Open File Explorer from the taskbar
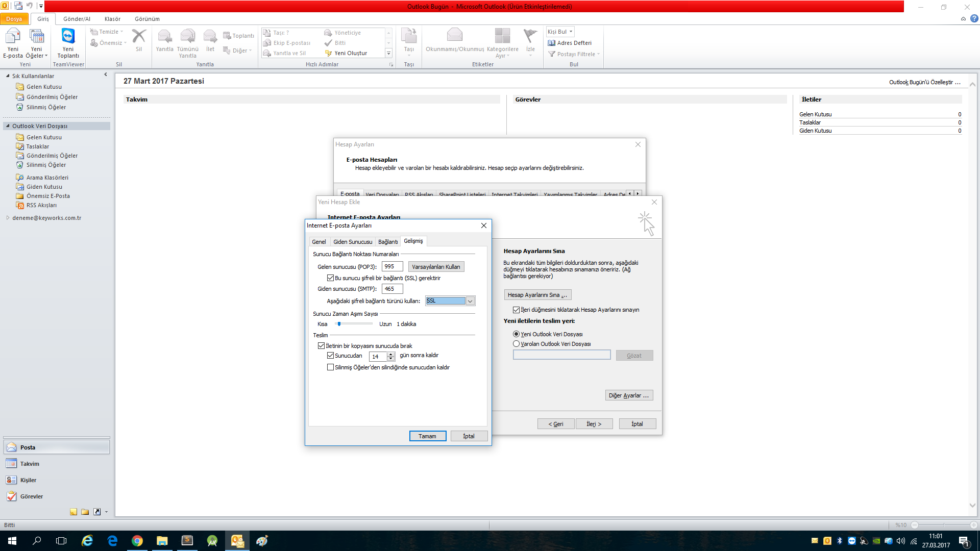Image resolution: width=980 pixels, height=551 pixels. (x=162, y=541)
